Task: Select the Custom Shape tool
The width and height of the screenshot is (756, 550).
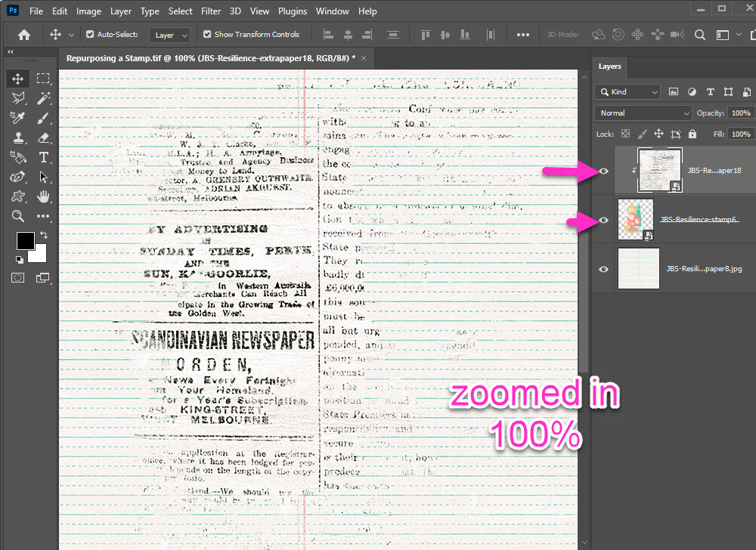Action: click(x=18, y=196)
